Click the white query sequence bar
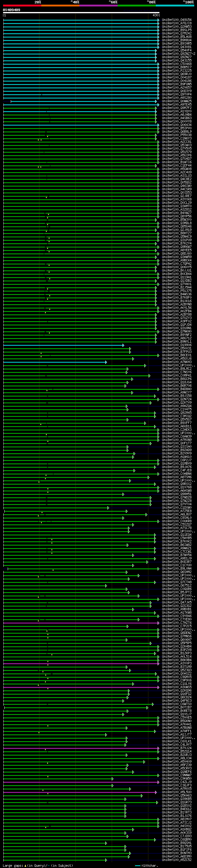Viewport: 197px width, 868px height. coord(81,12)
